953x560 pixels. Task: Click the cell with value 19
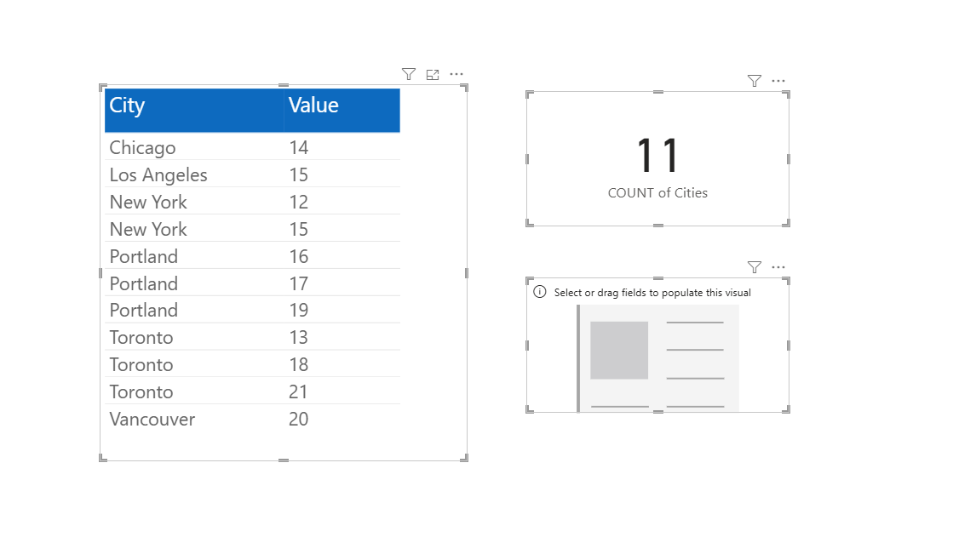coord(298,311)
